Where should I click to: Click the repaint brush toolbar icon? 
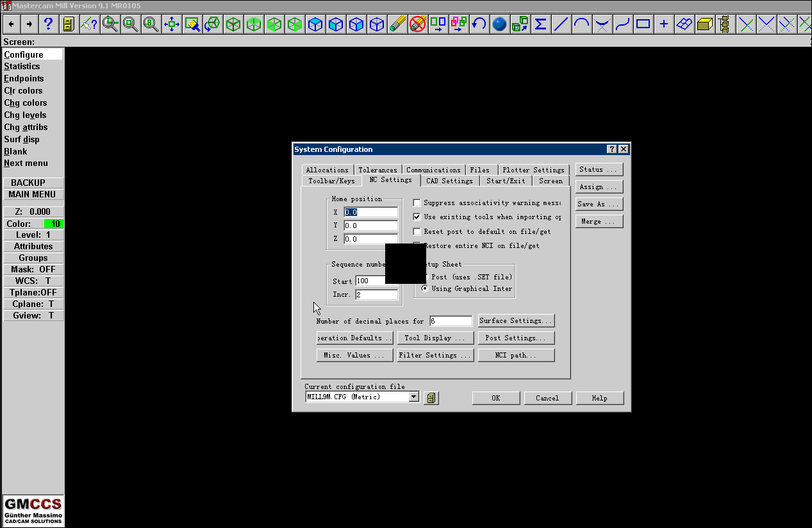click(192, 24)
